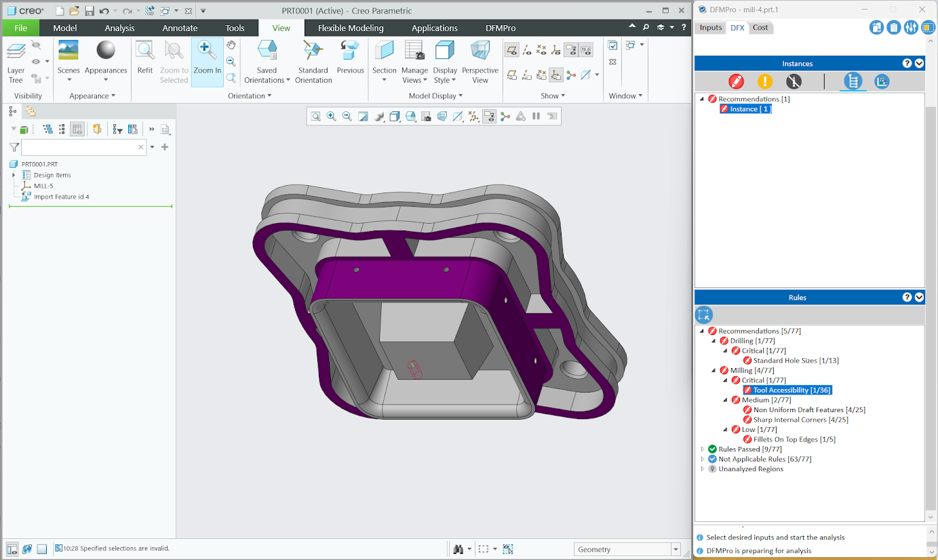
Task: Expand the Rules Passed node
Action: click(x=703, y=449)
